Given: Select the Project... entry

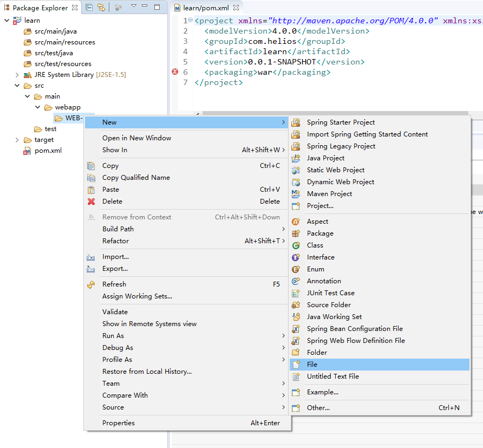Looking at the screenshot, I should coord(380,206).
